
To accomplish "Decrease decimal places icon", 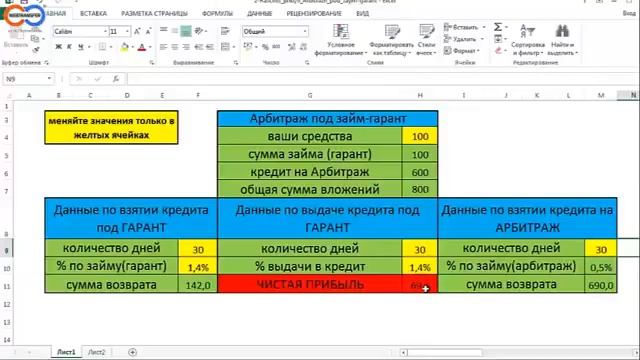I will tap(303, 47).
